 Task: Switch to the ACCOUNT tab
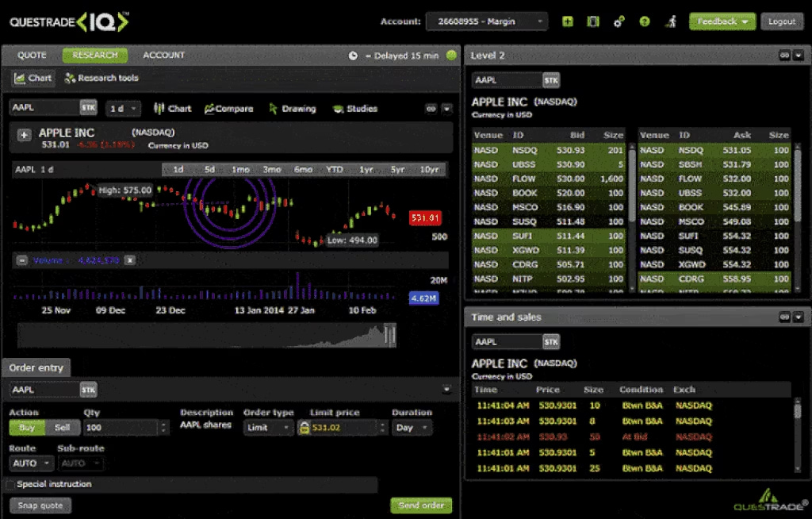163,56
